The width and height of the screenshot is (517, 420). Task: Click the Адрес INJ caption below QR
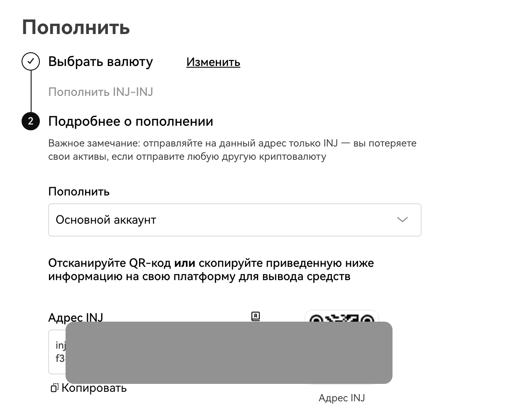click(x=342, y=398)
